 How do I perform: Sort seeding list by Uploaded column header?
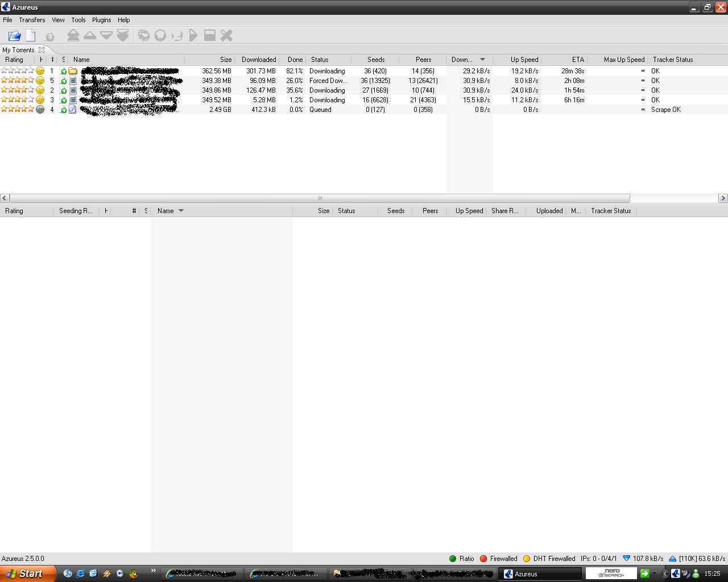[x=546, y=211]
